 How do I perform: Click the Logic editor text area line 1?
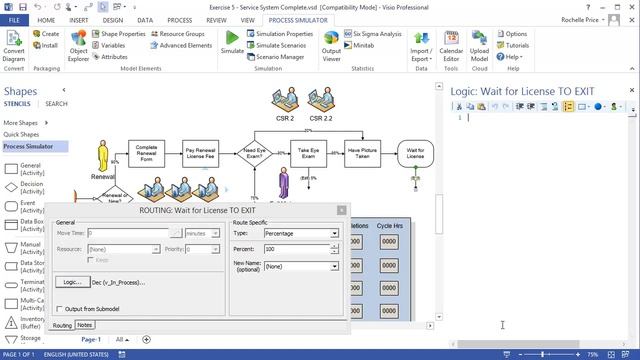point(547,118)
